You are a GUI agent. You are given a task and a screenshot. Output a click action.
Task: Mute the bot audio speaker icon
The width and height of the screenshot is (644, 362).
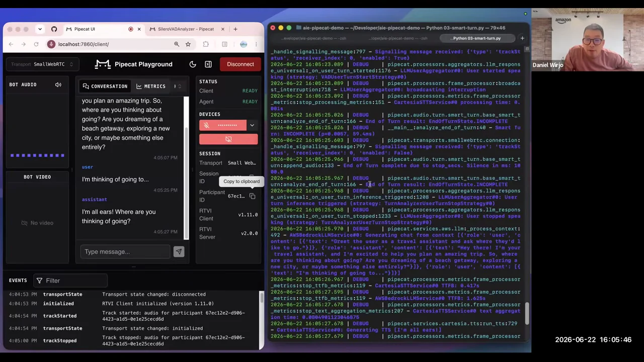(x=58, y=84)
